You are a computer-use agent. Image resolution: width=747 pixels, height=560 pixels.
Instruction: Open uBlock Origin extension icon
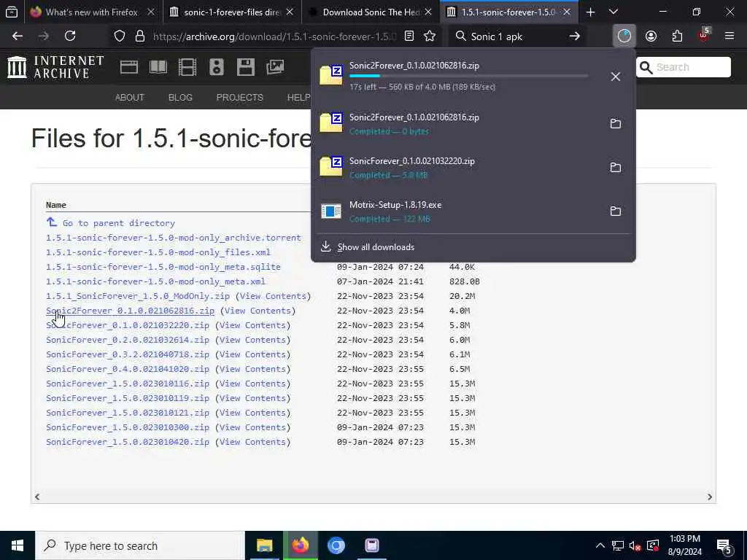[704, 35]
